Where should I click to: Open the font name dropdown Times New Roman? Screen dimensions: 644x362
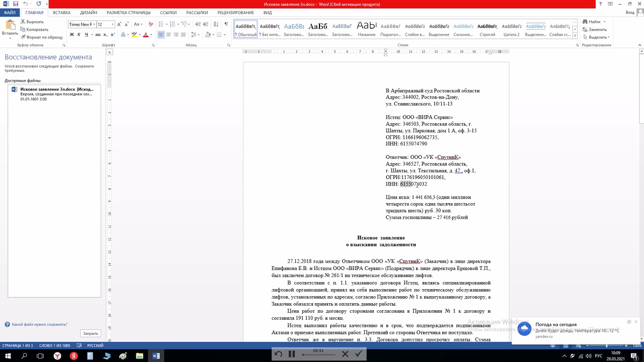94,24
